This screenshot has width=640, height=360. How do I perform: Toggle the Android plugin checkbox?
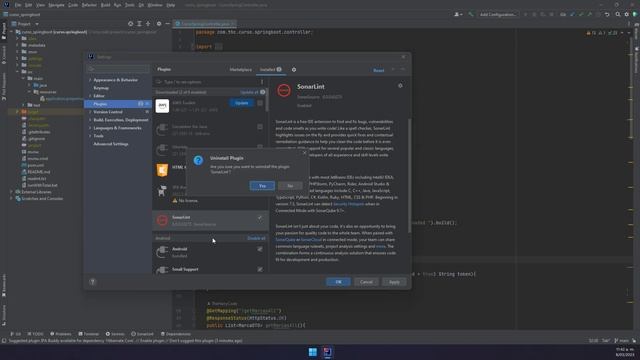[260, 249]
